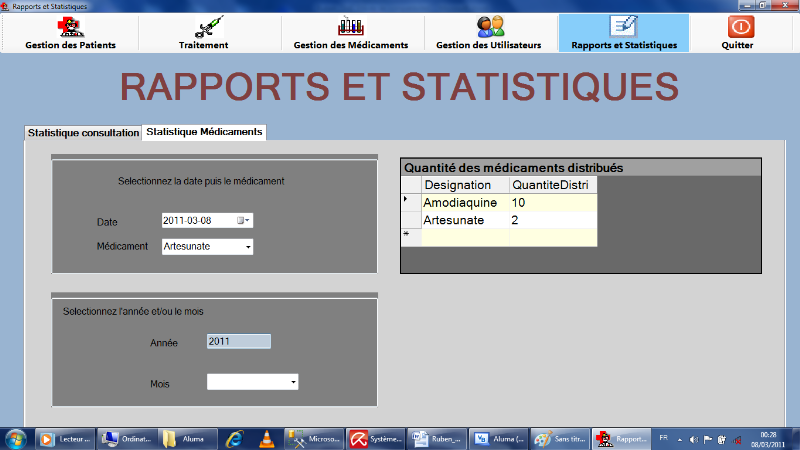Select the Artesunate cell in grid
The image size is (800, 450).
point(465,220)
